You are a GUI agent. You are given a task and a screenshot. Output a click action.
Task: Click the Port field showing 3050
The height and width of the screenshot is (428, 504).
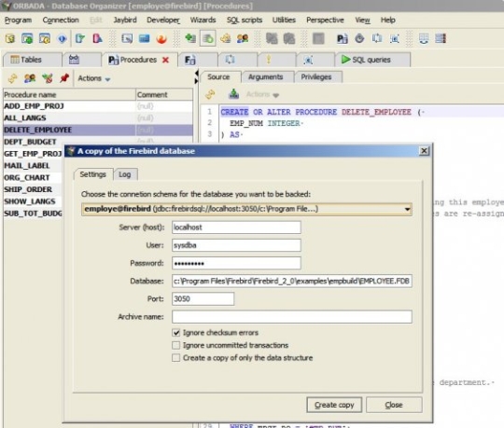pos(203,299)
